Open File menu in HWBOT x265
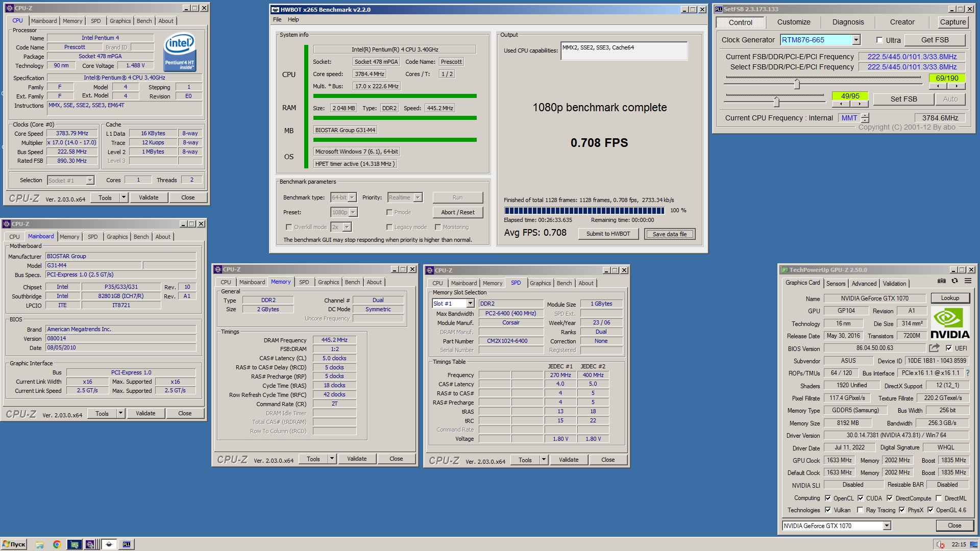The height and width of the screenshot is (551, 980). coord(277,19)
